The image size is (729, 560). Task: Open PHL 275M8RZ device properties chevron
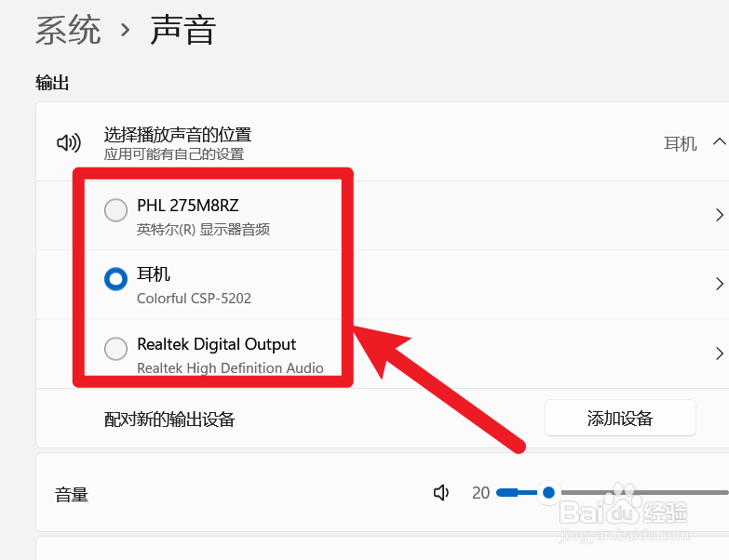click(720, 215)
